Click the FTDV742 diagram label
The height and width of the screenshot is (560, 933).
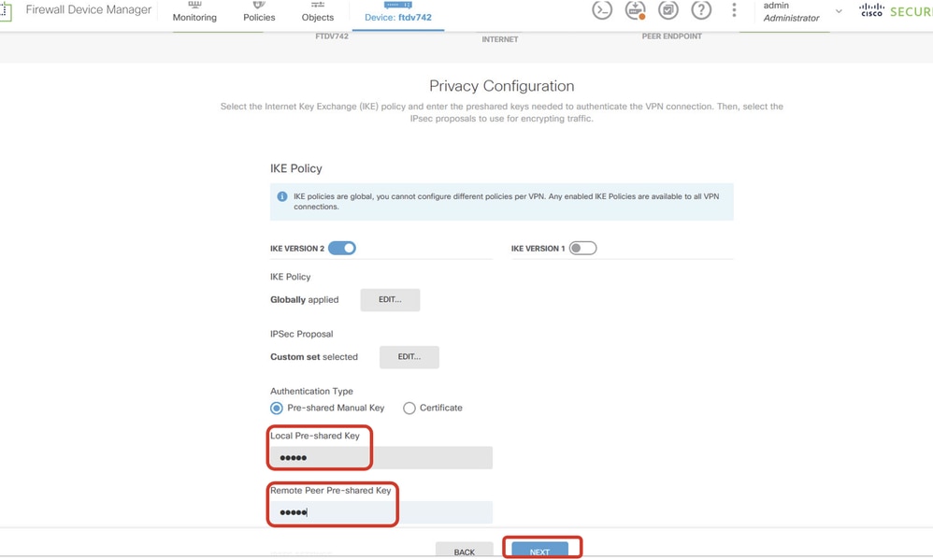pos(332,36)
